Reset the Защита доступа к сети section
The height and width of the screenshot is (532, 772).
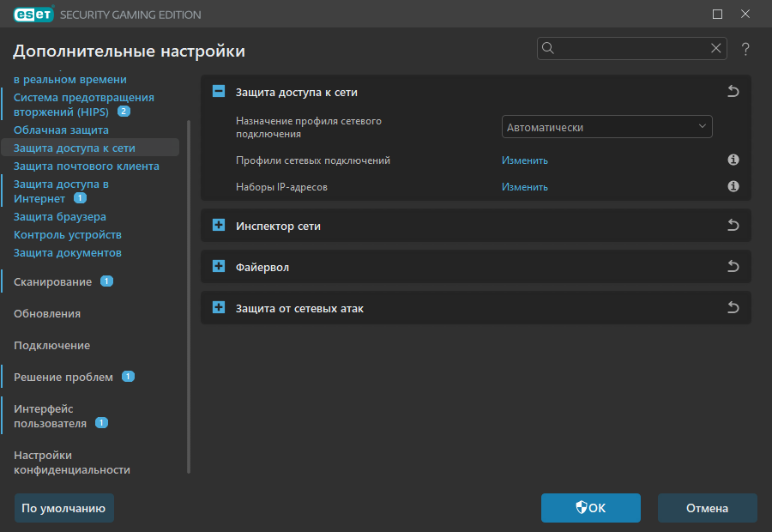(733, 92)
